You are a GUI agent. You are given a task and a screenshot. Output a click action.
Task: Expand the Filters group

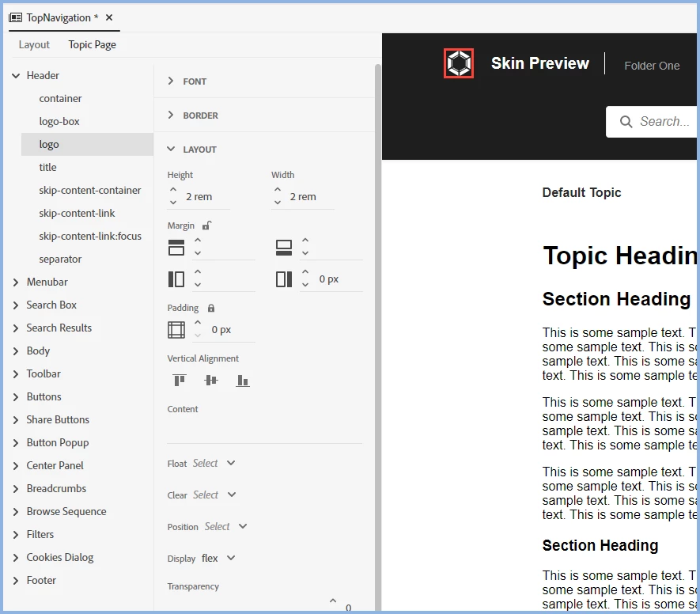16,535
